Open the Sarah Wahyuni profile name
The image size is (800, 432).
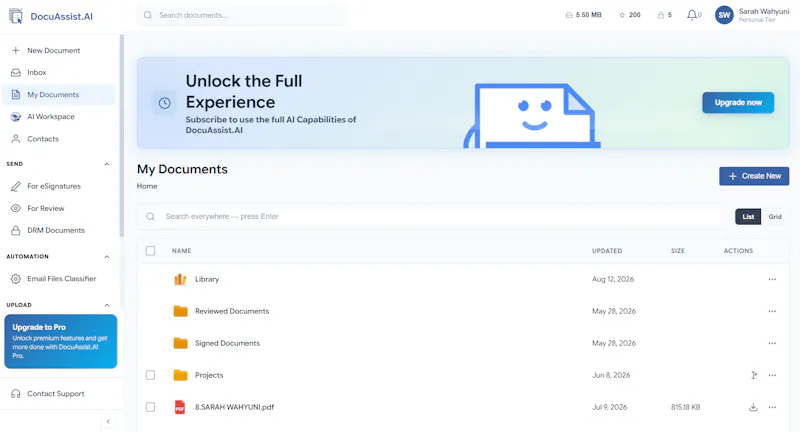tap(764, 11)
